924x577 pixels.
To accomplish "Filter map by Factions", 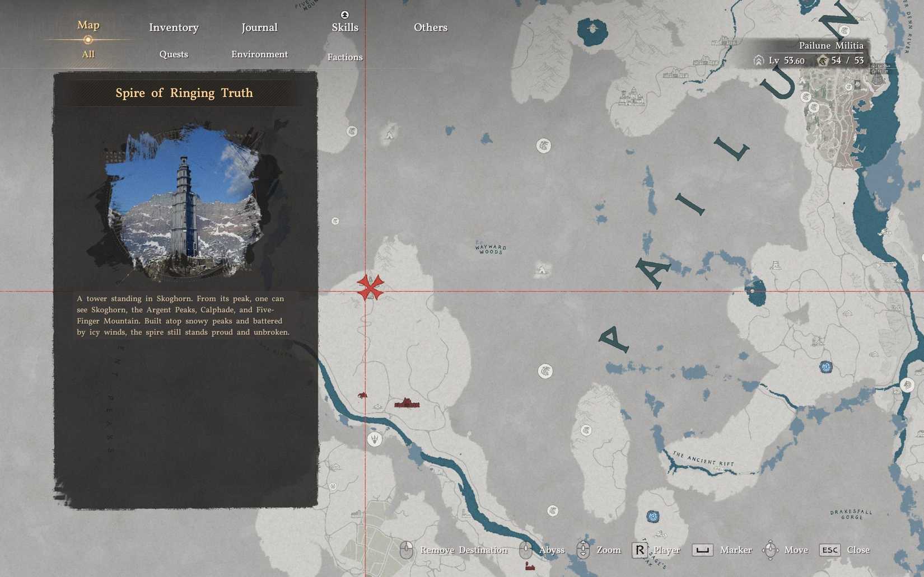I will coord(345,57).
